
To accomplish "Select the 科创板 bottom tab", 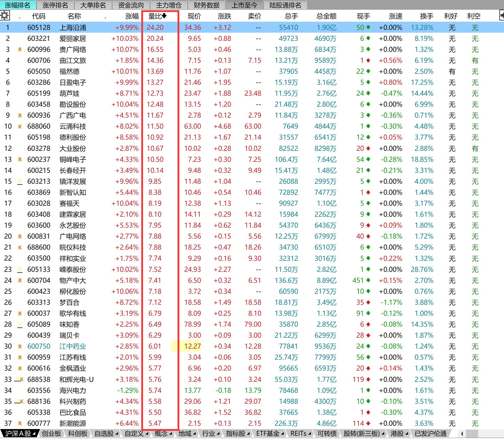I will (x=78, y=434).
